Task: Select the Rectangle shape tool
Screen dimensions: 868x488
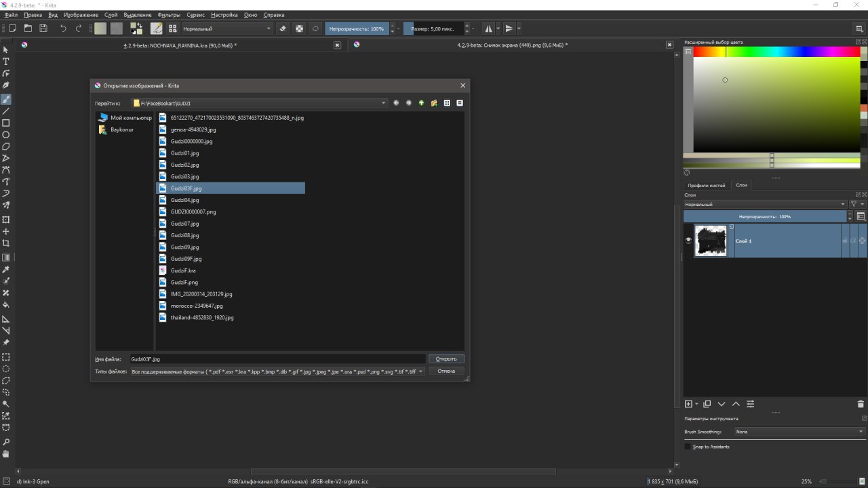Action: (x=6, y=123)
